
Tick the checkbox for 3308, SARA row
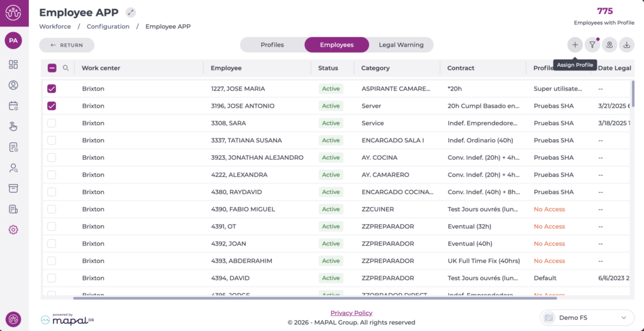coord(52,123)
